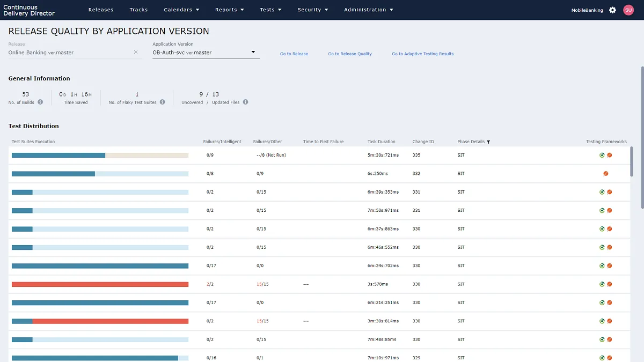The height and width of the screenshot is (362, 644).
Task: Click the info icon next to No. of Builds
Action: click(41, 102)
